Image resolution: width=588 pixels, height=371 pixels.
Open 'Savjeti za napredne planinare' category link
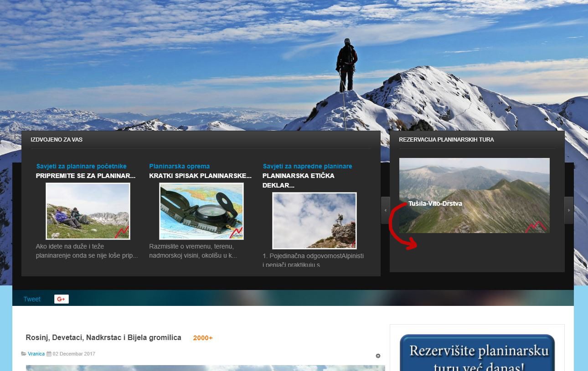308,166
